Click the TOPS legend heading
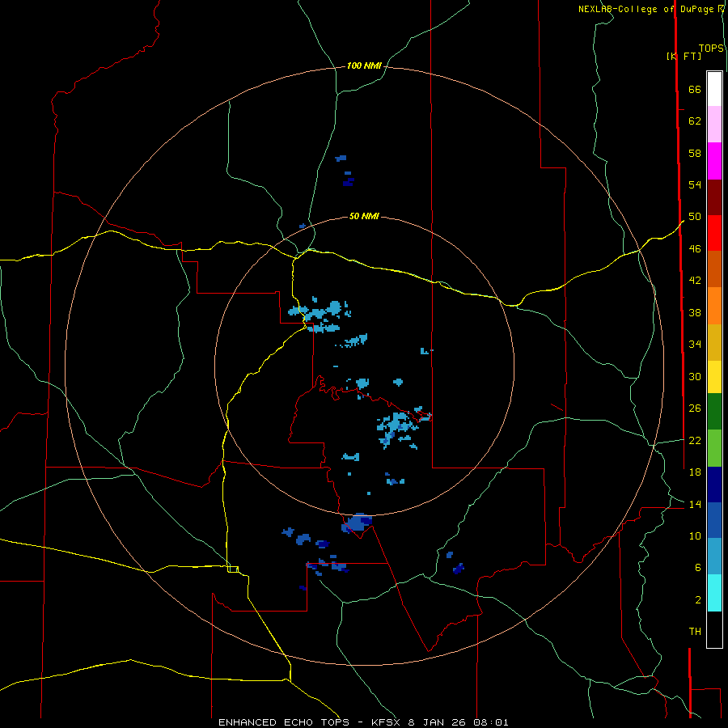The image size is (728, 728). click(x=711, y=49)
